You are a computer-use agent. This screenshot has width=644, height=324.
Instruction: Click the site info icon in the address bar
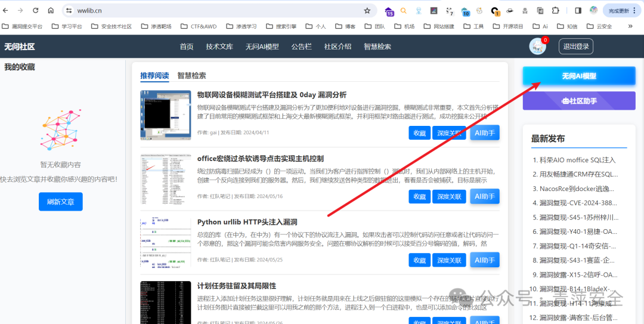[x=69, y=11]
